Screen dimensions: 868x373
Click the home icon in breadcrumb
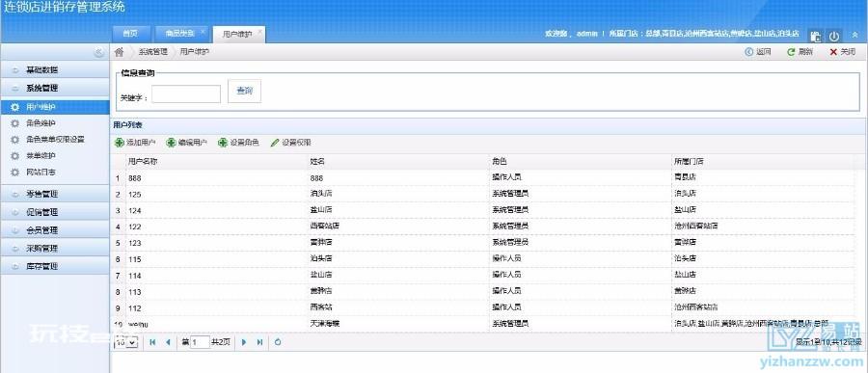pyautogui.click(x=119, y=52)
